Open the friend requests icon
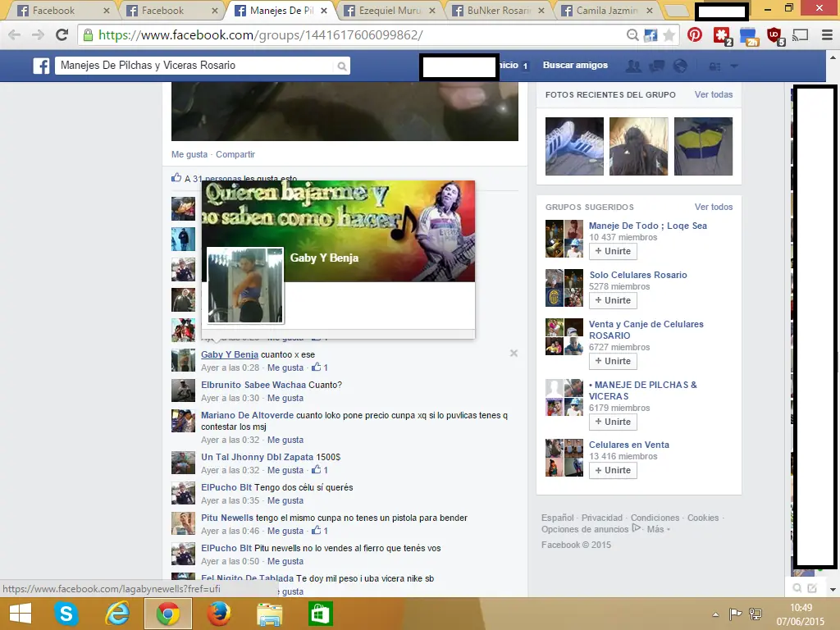 [x=634, y=66]
